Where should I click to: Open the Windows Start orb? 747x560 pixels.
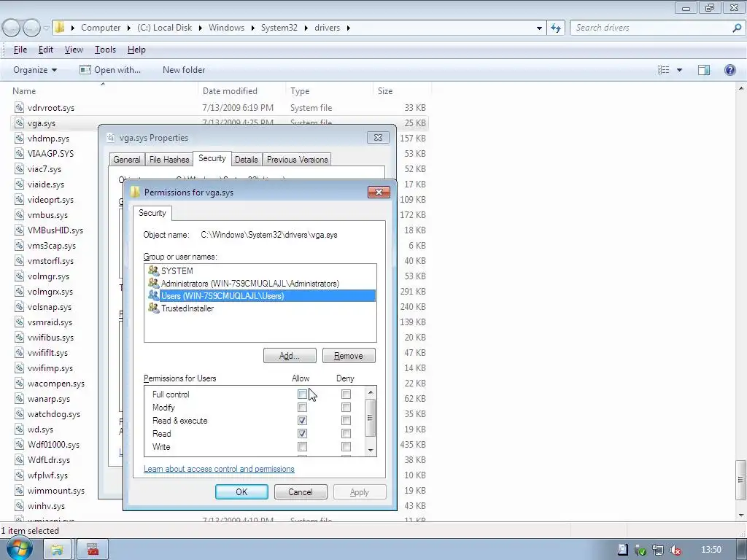click(x=19, y=549)
